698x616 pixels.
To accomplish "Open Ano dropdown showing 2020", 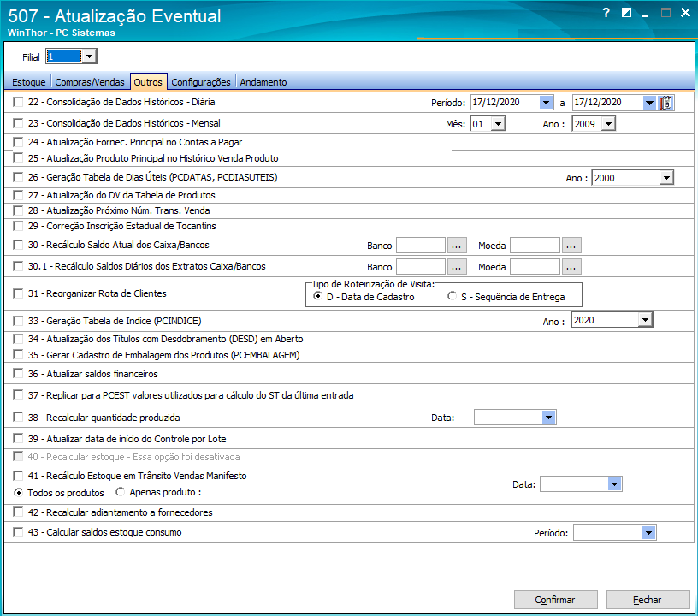I will tap(646, 320).
